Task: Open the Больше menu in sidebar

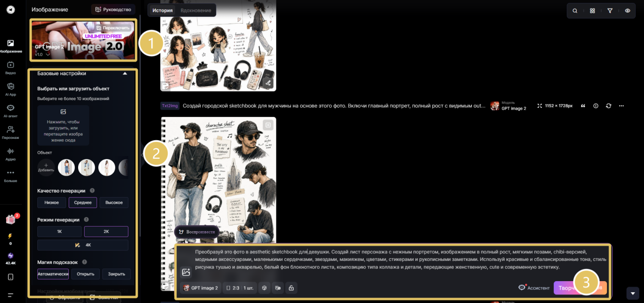Action: 11,176
